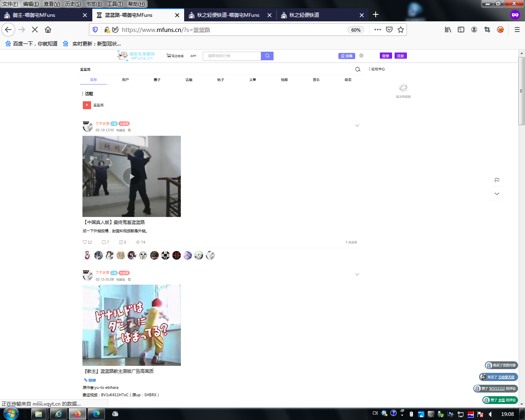Open page actions three-dots menu
Image resolution: width=525 pixels, height=420 pixels.
coord(378,30)
